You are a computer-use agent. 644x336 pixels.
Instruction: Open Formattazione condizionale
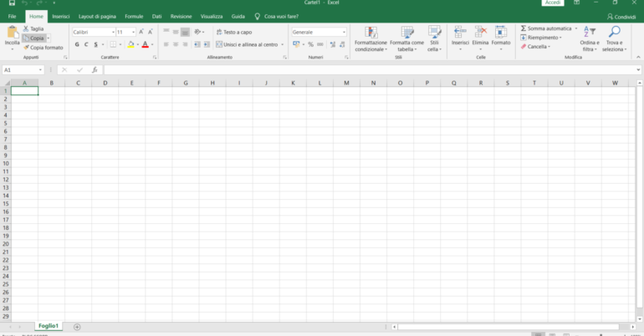click(371, 33)
